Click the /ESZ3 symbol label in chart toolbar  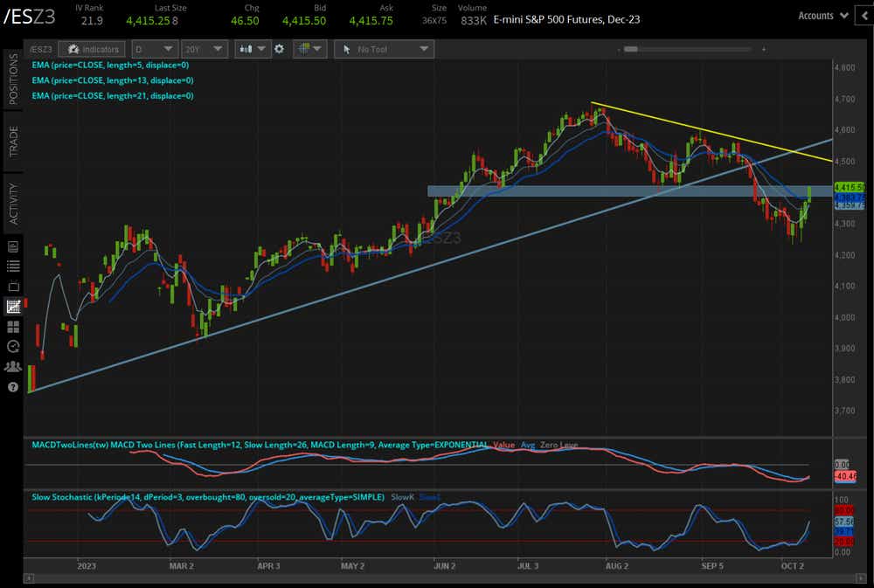pos(41,50)
